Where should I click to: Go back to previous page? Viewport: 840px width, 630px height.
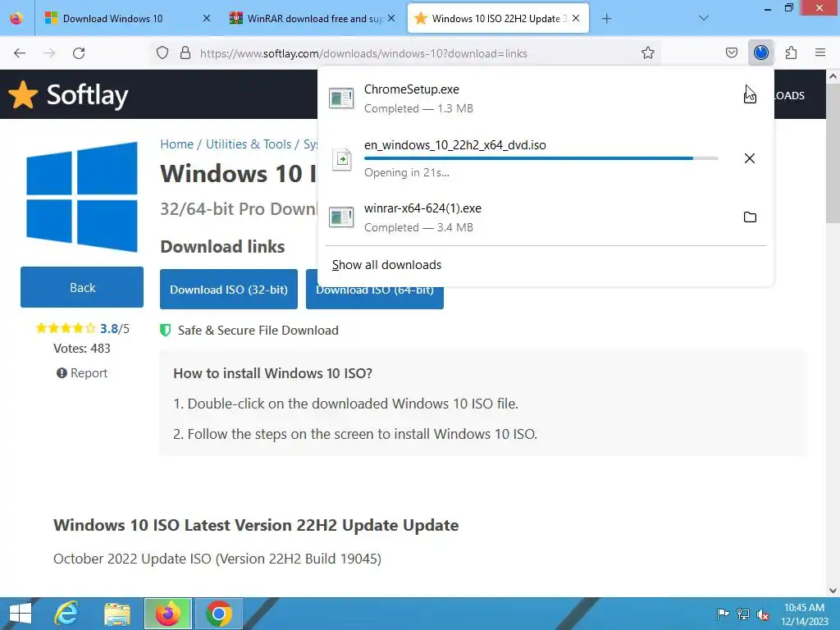[x=20, y=53]
